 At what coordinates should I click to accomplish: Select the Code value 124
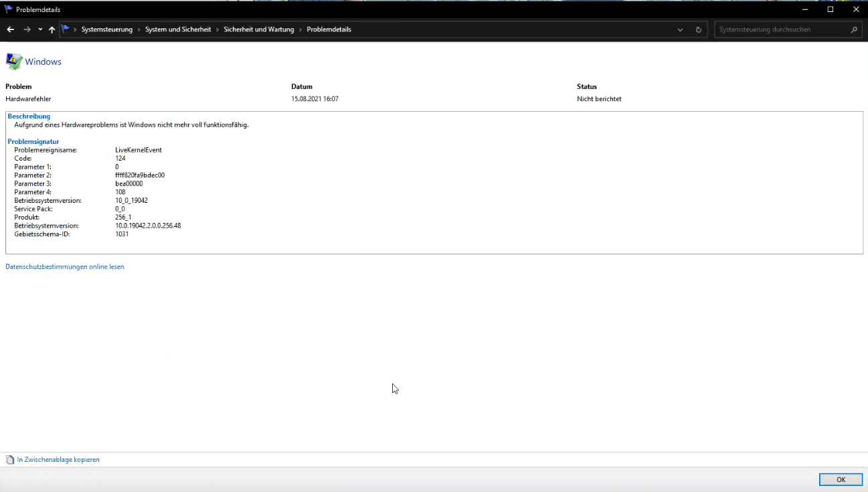tap(120, 159)
